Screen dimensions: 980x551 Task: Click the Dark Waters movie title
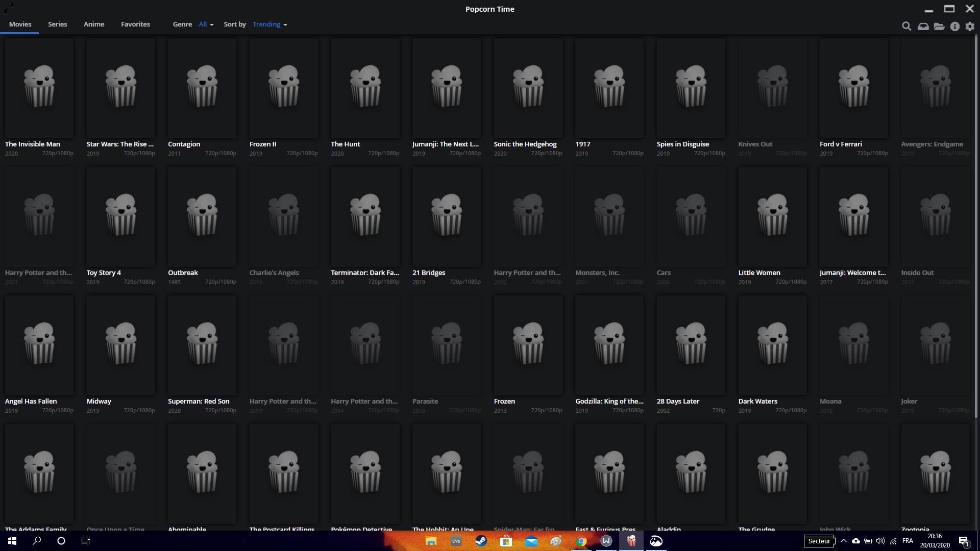point(757,402)
